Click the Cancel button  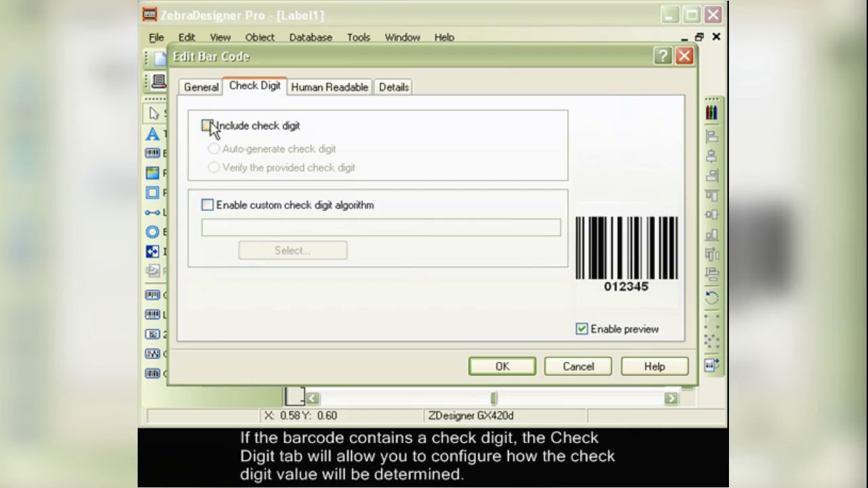click(578, 366)
